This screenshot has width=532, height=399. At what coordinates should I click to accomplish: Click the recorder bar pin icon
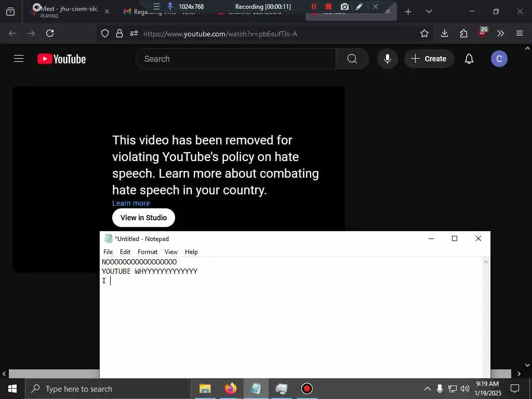pos(170,6)
